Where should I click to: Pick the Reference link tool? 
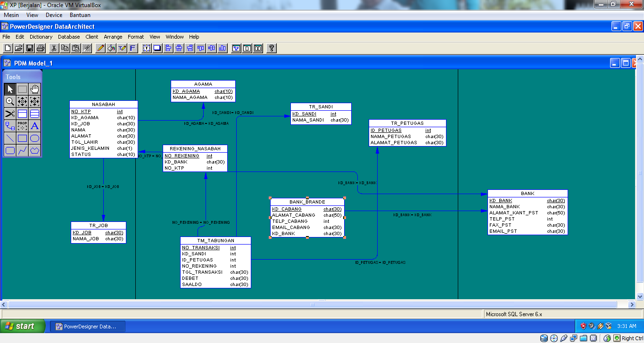point(10,126)
